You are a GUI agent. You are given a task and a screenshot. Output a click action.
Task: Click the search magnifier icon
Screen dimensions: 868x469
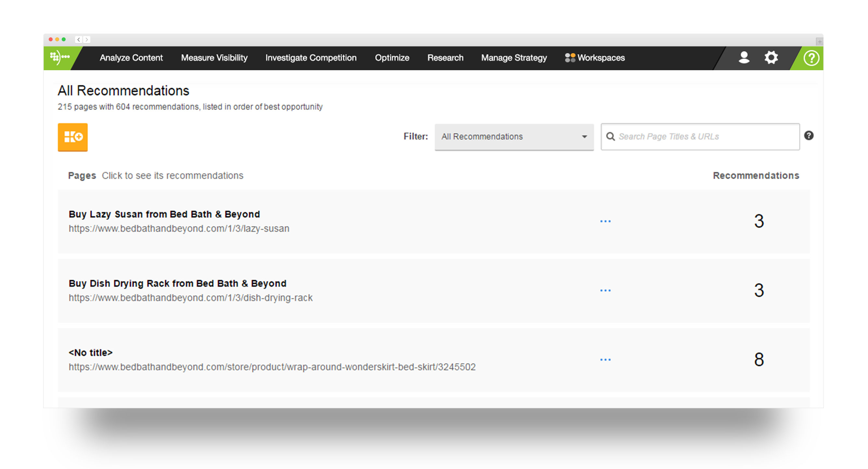(610, 137)
